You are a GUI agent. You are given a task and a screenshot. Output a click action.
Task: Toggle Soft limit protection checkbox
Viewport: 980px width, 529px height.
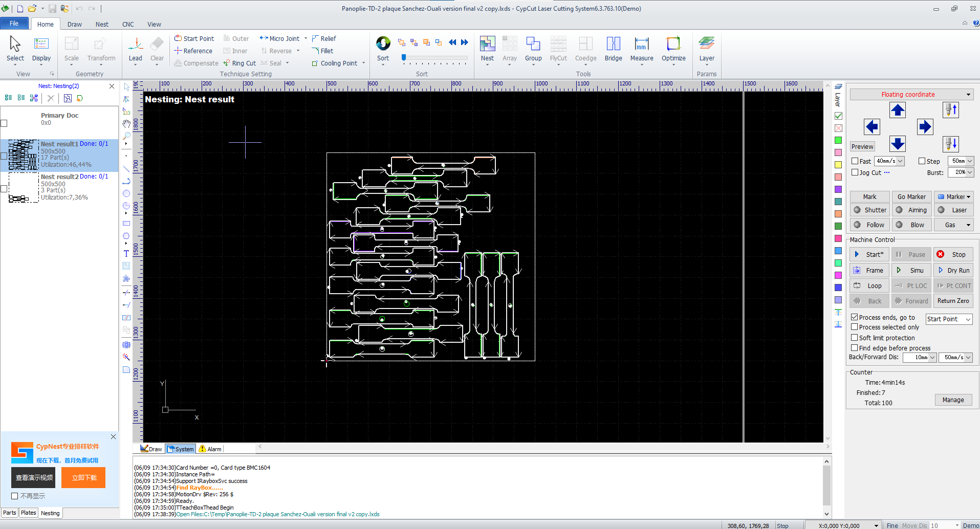pos(854,338)
